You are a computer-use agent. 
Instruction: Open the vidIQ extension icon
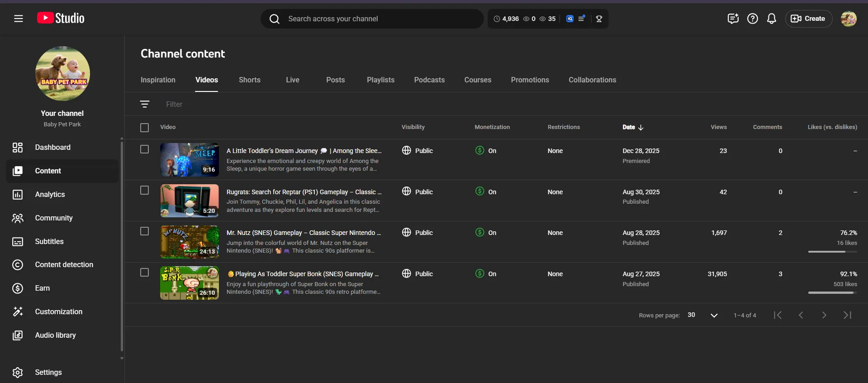(x=570, y=19)
